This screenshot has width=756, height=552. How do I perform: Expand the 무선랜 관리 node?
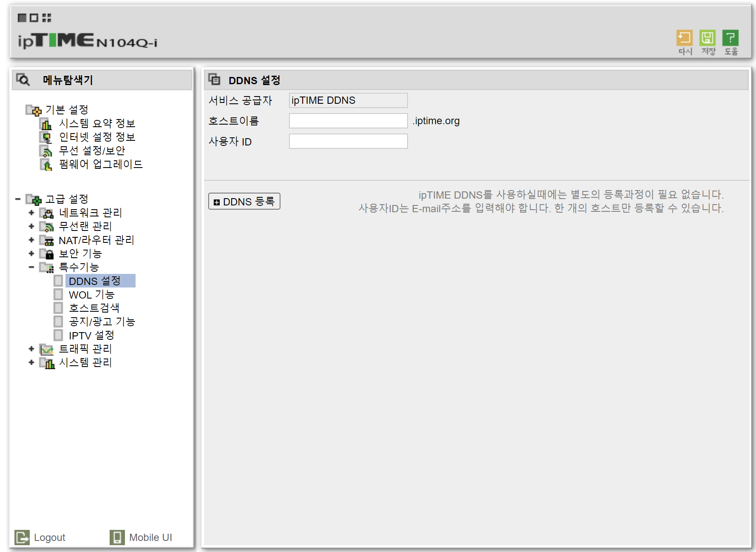(31, 226)
